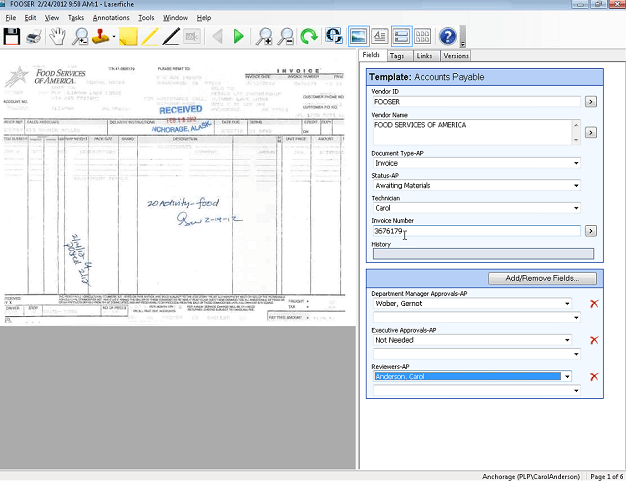Click arrow button beside Vendor Name
The width and height of the screenshot is (626, 481).
[x=591, y=132]
